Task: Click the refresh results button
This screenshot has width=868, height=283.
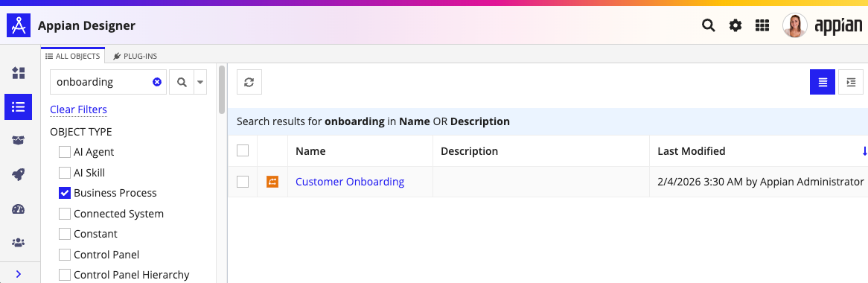Action: pos(249,82)
